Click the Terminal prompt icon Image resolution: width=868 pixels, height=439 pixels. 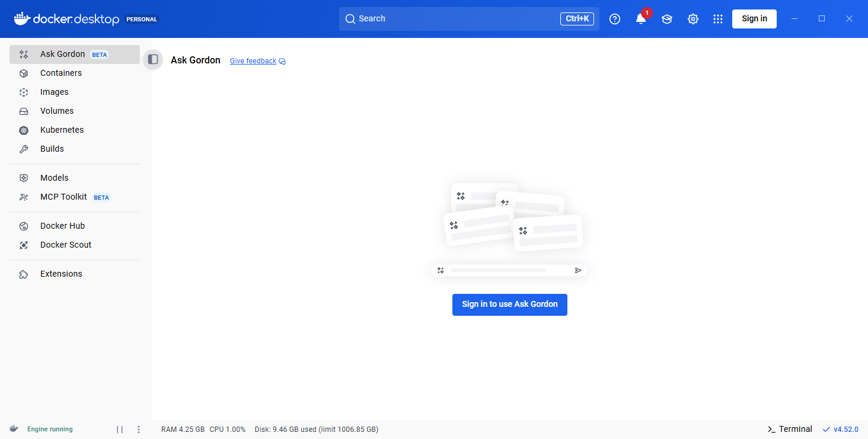click(x=771, y=430)
